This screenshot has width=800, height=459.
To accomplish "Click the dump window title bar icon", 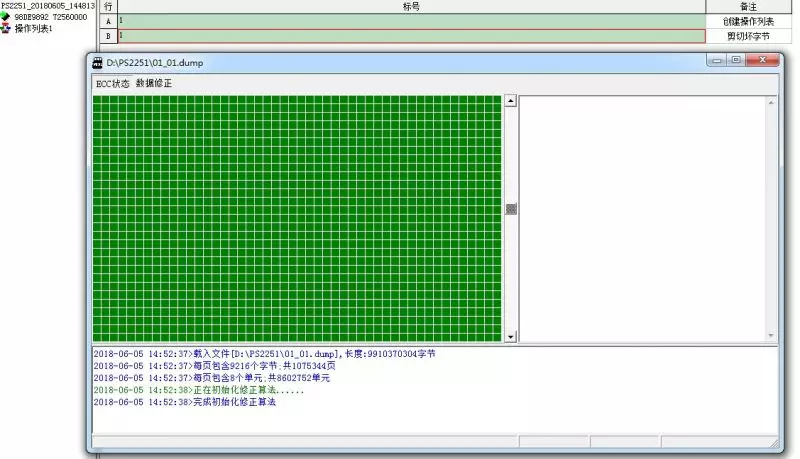I will tap(98, 63).
